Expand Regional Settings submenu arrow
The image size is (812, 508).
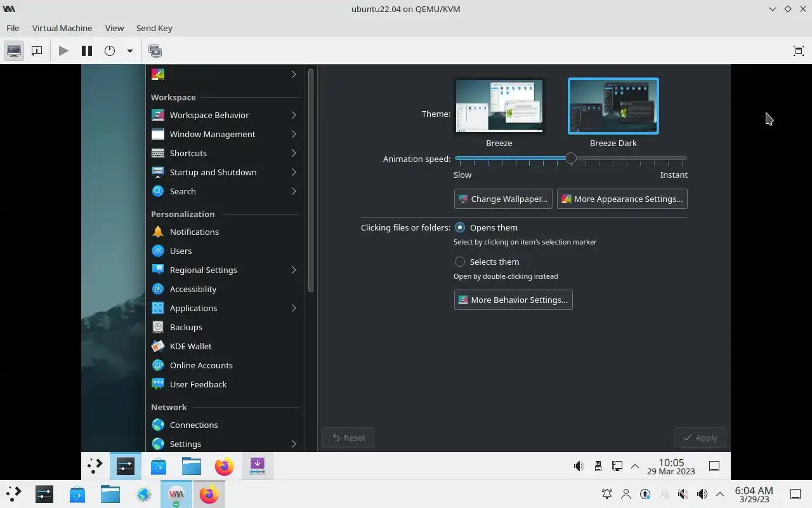(x=294, y=270)
